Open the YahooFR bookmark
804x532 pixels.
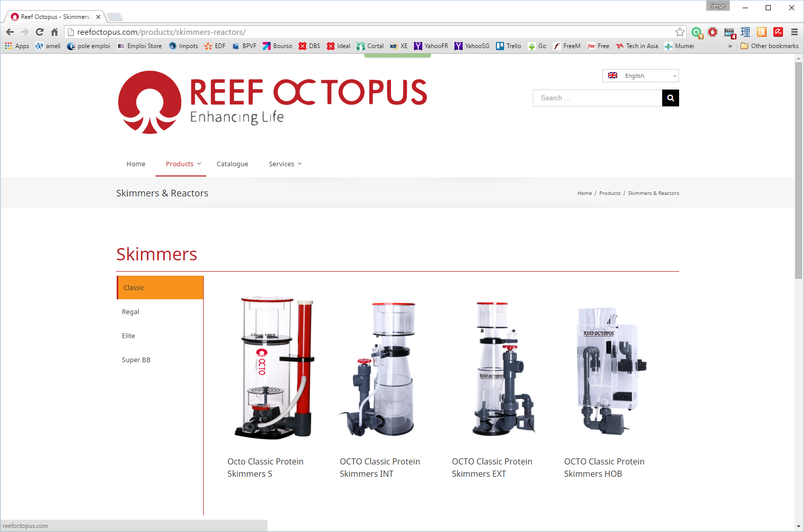[431, 46]
